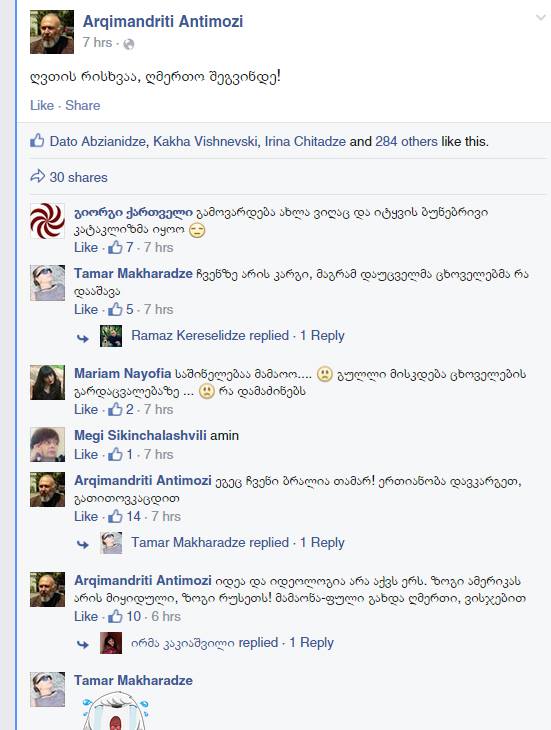This screenshot has width=551, height=730.
Task: Like the main post by Arqimandriti Antimozi
Action: (x=42, y=105)
